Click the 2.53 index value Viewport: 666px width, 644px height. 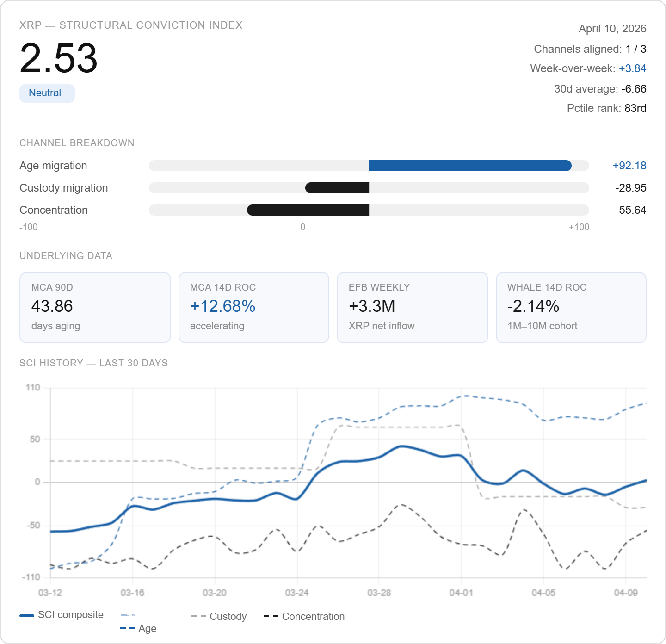(59, 58)
